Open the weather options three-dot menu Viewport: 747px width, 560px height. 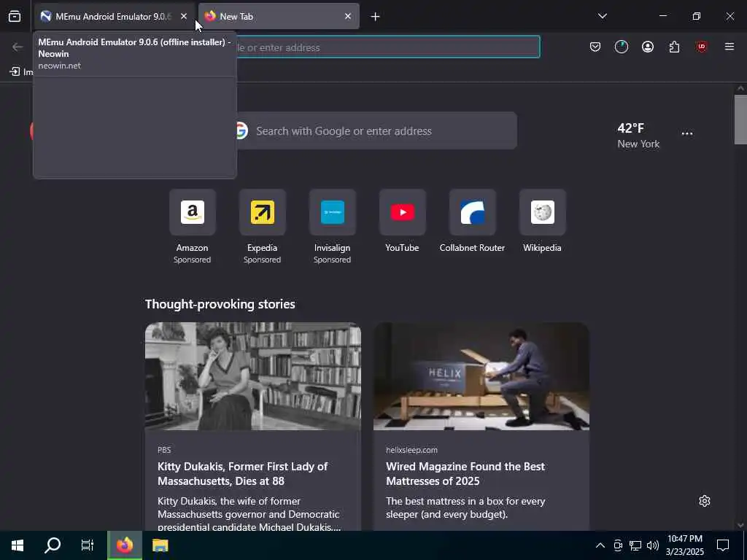click(687, 134)
